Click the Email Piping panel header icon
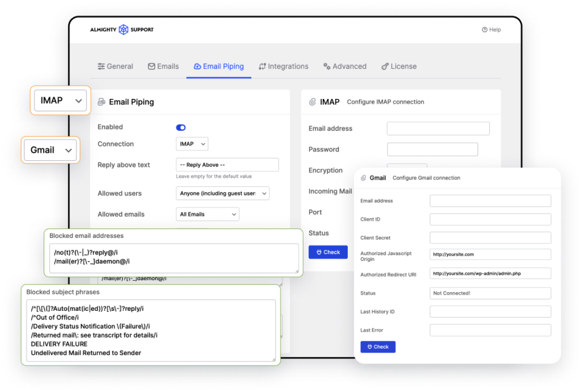 tap(101, 102)
